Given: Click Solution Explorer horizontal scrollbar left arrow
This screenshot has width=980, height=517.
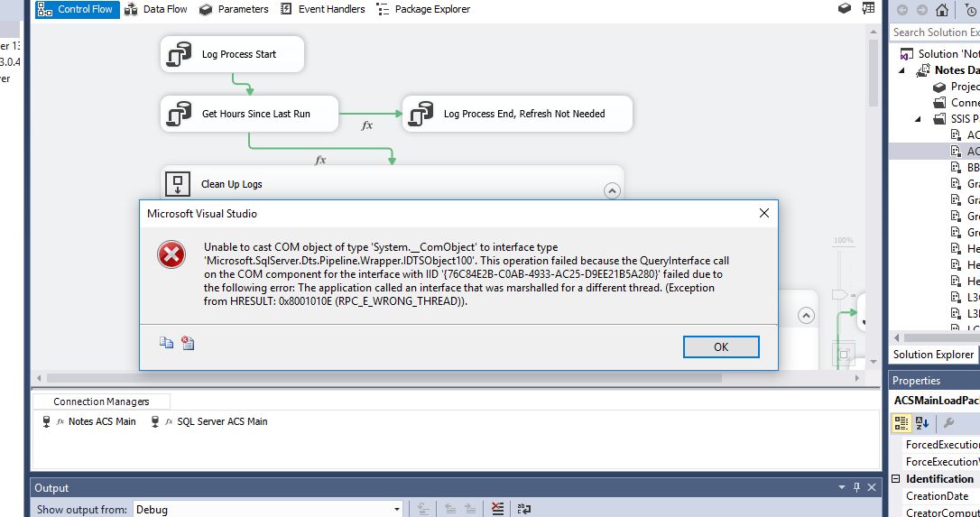Looking at the screenshot, I should (897, 337).
